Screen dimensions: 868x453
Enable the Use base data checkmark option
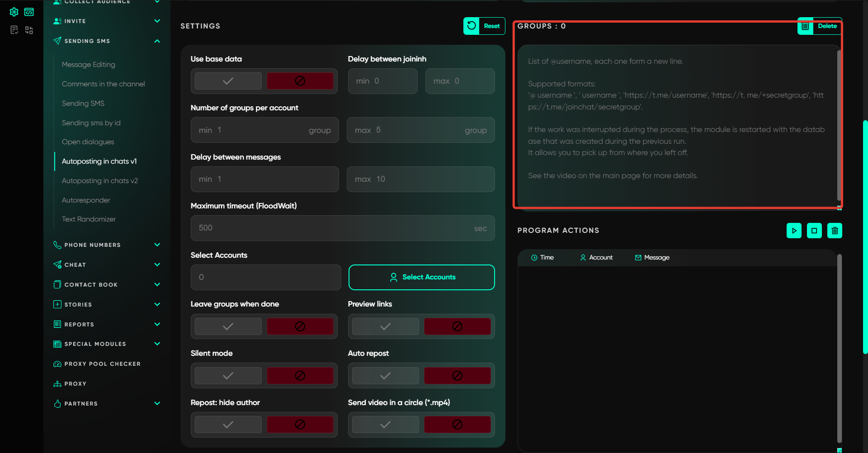(x=228, y=81)
